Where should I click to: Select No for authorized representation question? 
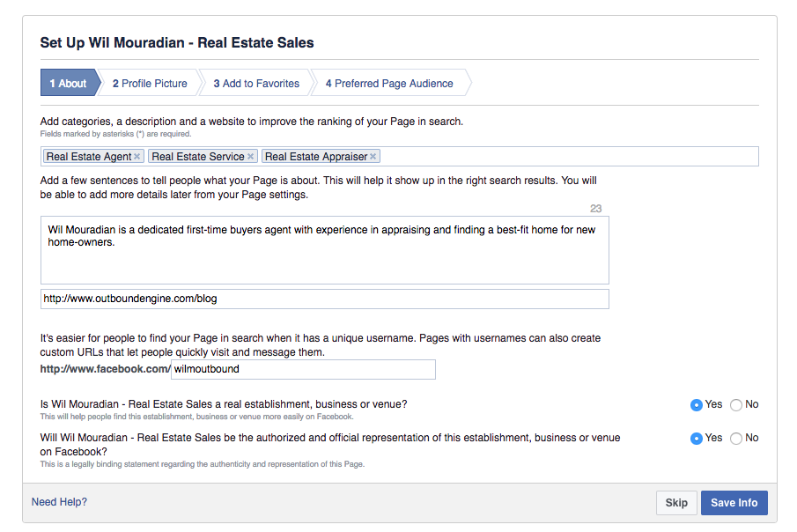(x=736, y=438)
